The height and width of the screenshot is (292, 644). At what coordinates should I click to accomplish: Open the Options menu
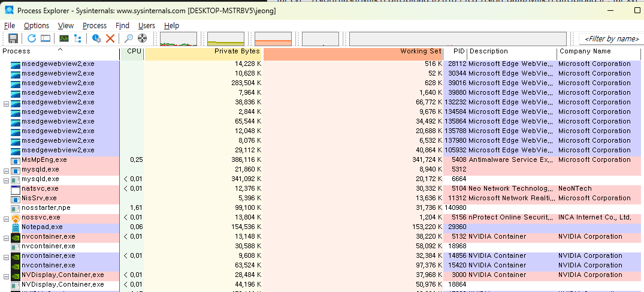[x=37, y=26]
